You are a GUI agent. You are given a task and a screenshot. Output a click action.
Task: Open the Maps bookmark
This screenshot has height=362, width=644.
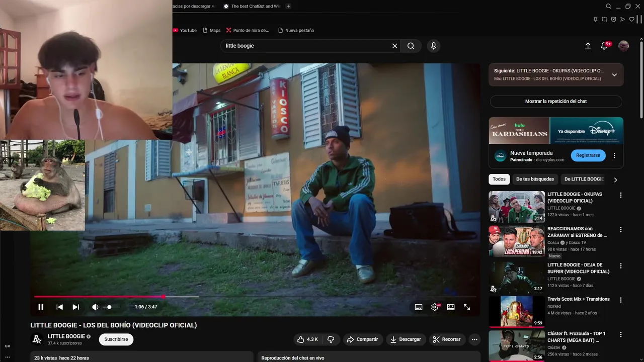tap(211, 30)
